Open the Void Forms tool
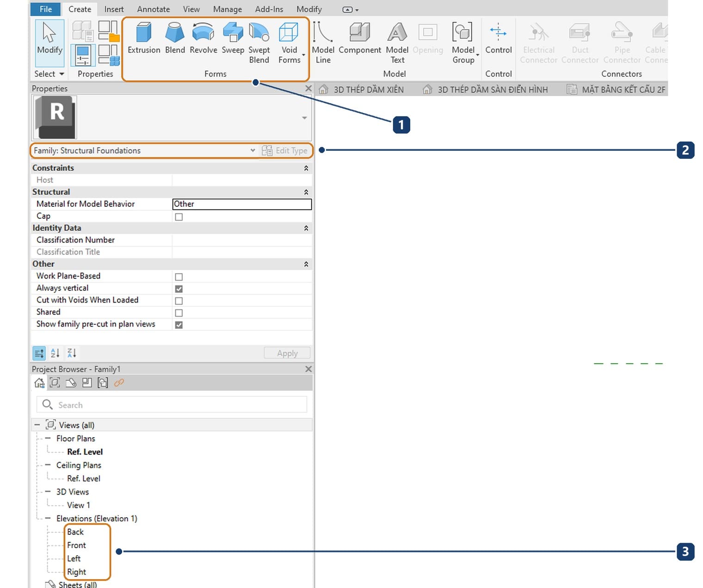Screen dimensions: 703x588 tap(290, 43)
